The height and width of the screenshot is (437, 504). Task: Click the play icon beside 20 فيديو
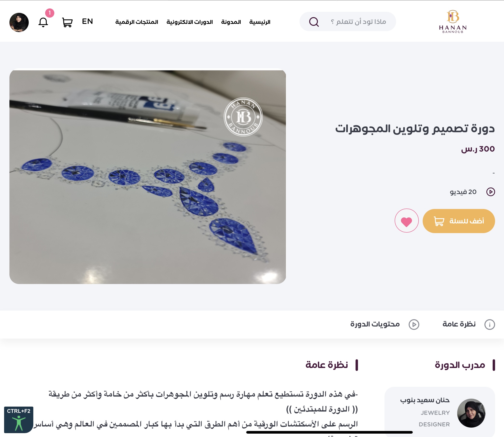pyautogui.click(x=490, y=192)
